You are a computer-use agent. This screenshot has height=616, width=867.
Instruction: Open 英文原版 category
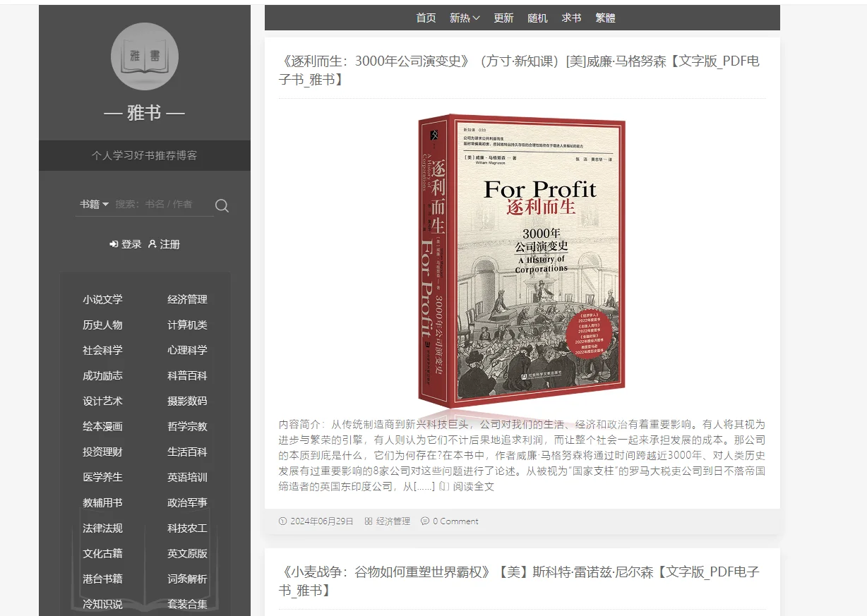pyautogui.click(x=187, y=553)
